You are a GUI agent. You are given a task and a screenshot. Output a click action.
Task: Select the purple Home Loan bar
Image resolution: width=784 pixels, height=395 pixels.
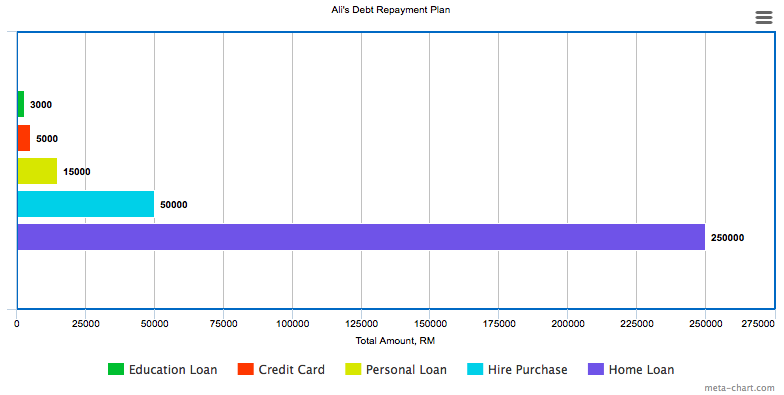tap(361, 237)
